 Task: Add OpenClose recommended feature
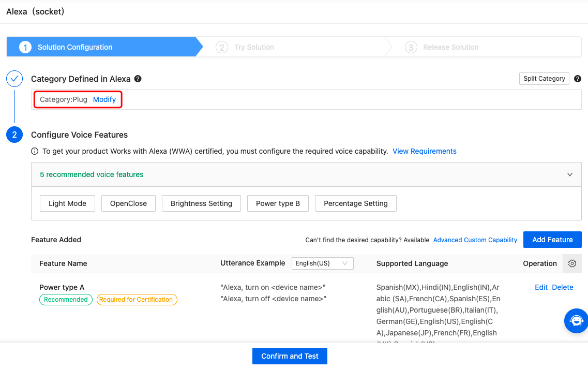click(x=128, y=203)
